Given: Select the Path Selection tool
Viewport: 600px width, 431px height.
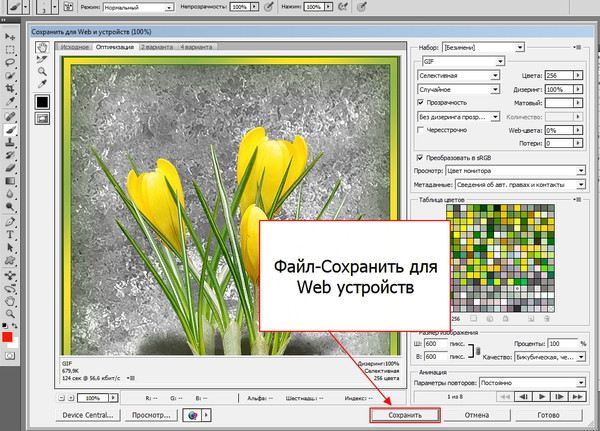Looking at the screenshot, I should pos(10,248).
